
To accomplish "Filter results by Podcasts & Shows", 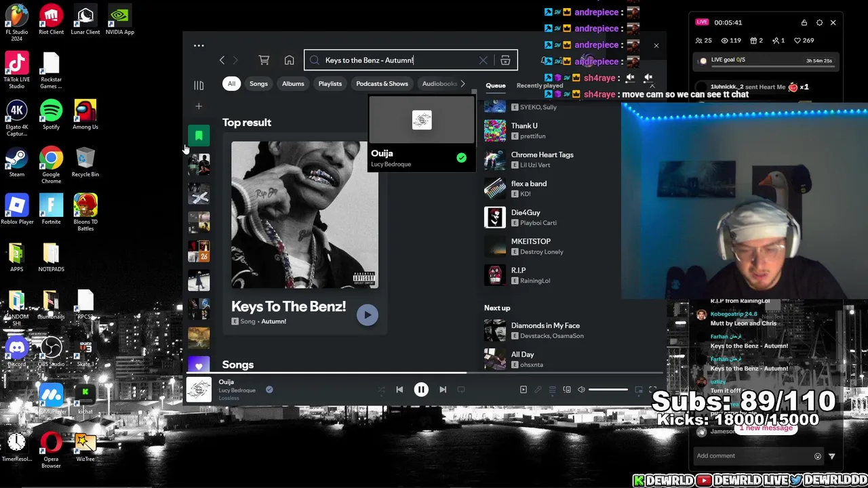I will point(382,84).
